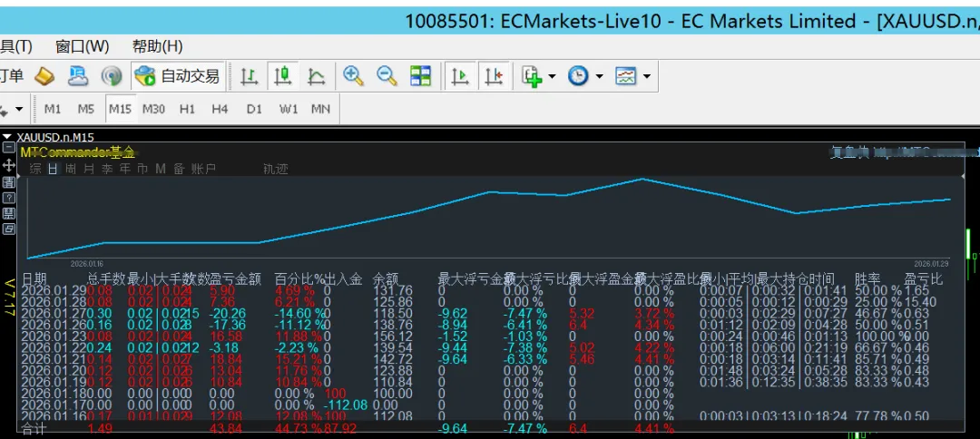Image resolution: width=980 pixels, height=439 pixels.
Task: Toggle chart shift icon
Action: 495,76
